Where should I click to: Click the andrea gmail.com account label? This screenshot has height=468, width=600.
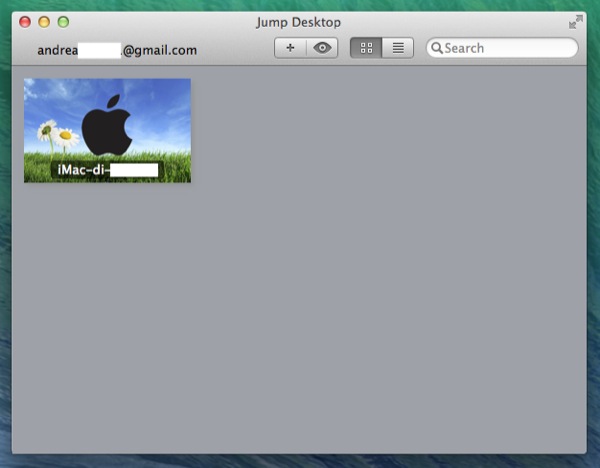point(117,50)
